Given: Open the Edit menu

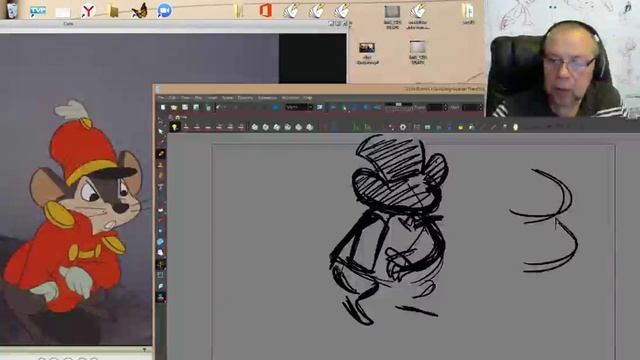Looking at the screenshot, I should coord(173,98).
